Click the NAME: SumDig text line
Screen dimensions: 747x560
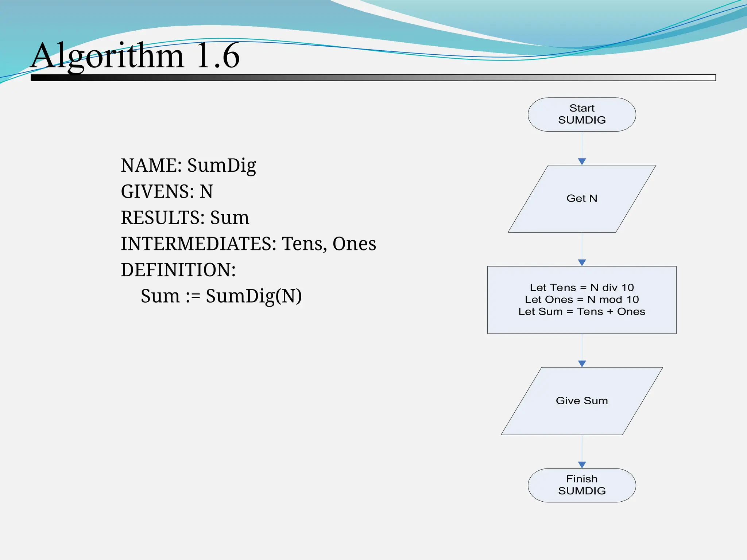click(x=188, y=166)
